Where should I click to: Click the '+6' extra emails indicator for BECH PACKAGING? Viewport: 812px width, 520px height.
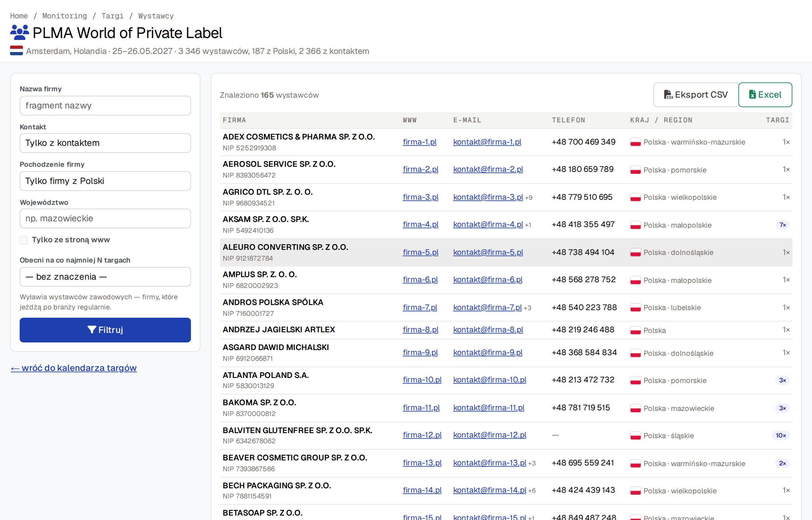(532, 491)
